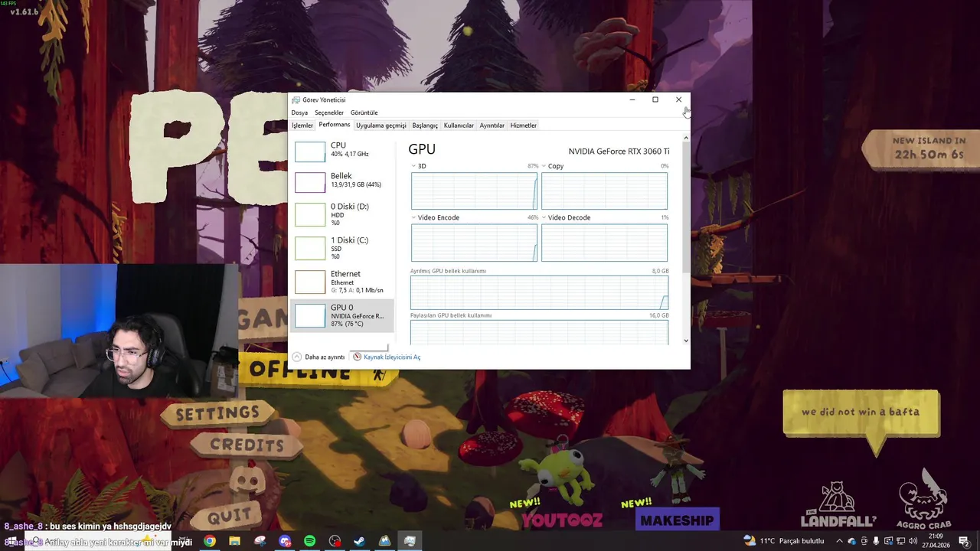This screenshot has height=551, width=980.
Task: Click the Discord icon above QUIT
Action: point(247,481)
